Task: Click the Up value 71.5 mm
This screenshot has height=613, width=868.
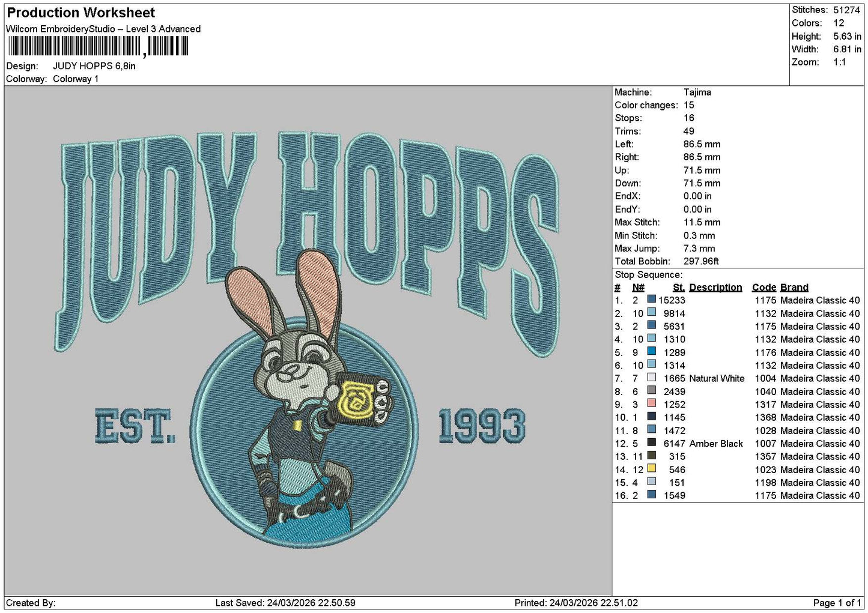Action: click(x=702, y=171)
